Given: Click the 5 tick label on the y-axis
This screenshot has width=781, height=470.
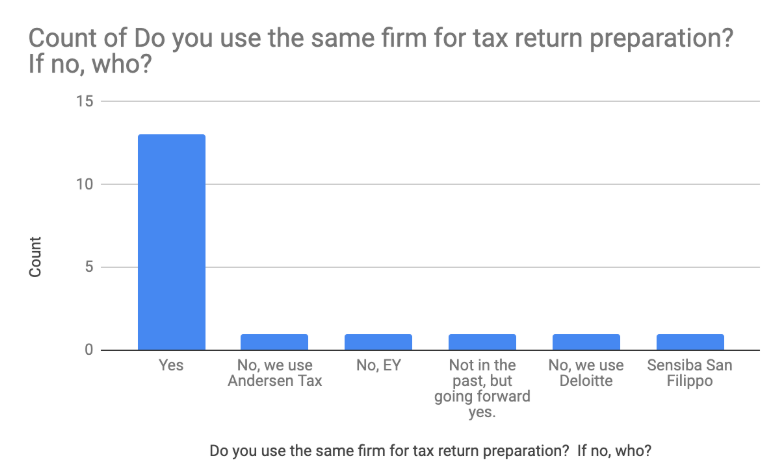Looking at the screenshot, I should (89, 267).
